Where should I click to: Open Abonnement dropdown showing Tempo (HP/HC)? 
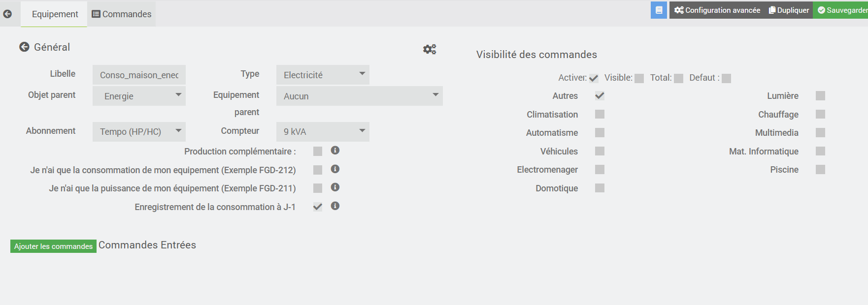[139, 132]
